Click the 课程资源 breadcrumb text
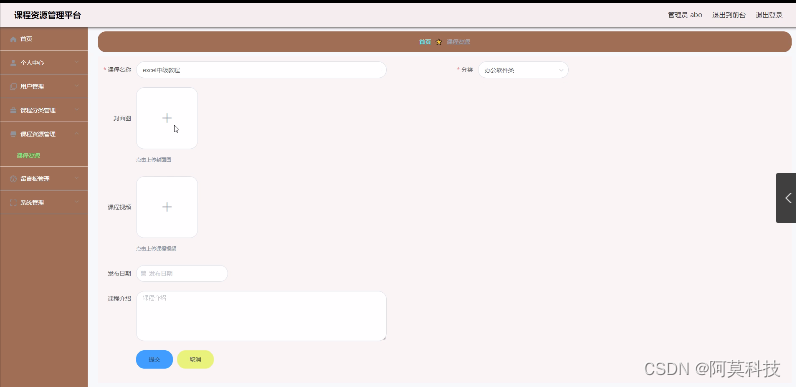Viewport: 796px width, 387px height. point(458,42)
